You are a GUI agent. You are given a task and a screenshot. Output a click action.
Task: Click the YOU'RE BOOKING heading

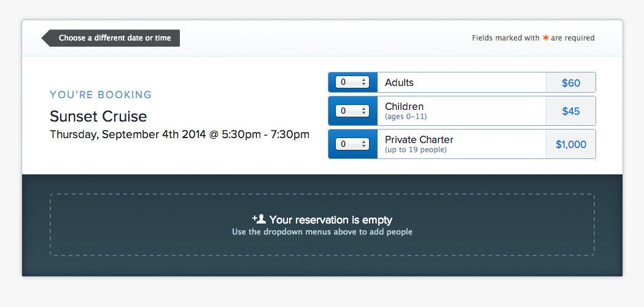pos(101,95)
